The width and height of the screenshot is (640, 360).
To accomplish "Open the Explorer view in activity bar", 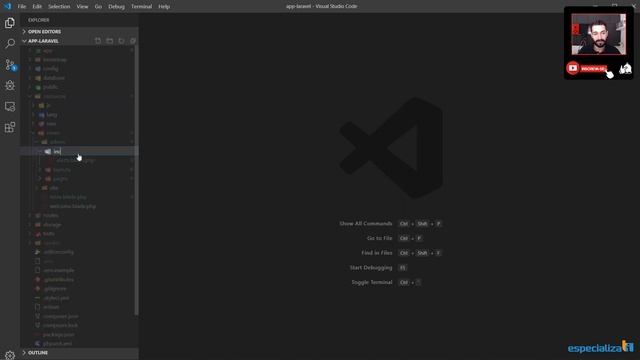I will (10, 23).
